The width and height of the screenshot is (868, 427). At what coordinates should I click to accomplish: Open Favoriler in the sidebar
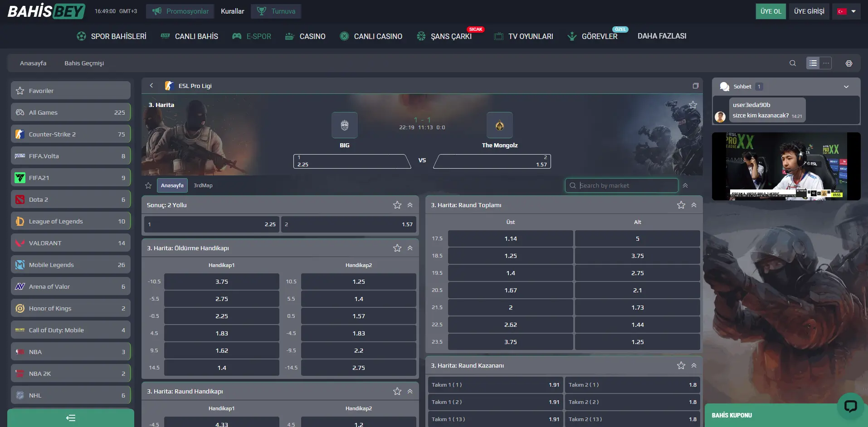(71, 91)
